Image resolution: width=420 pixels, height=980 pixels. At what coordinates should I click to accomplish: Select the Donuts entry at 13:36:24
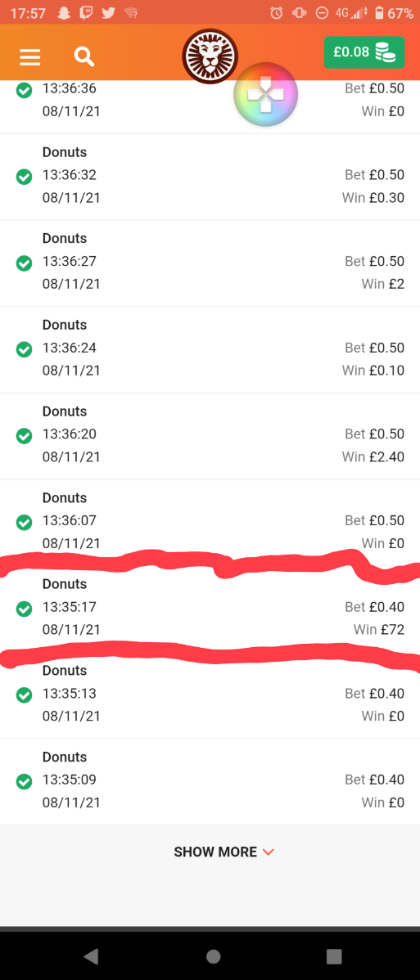point(210,348)
